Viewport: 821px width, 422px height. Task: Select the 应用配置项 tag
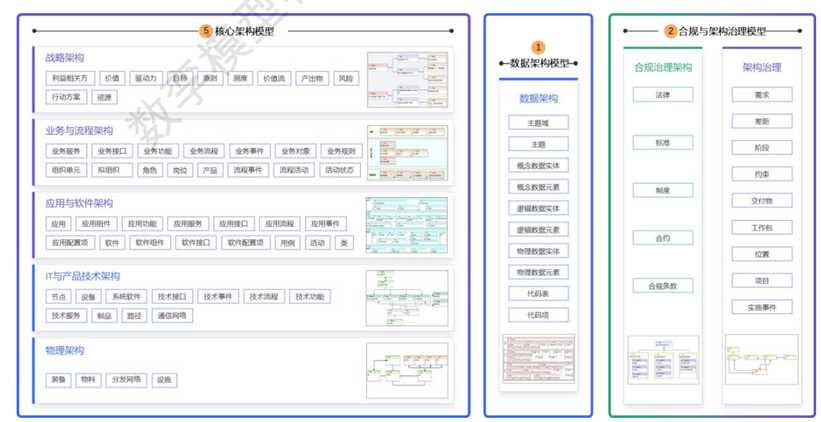pos(71,243)
